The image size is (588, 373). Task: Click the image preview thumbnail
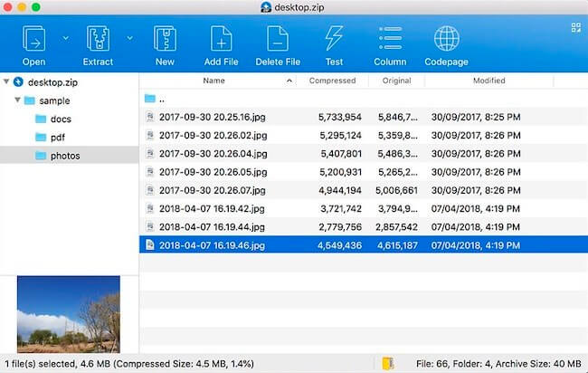(69, 314)
